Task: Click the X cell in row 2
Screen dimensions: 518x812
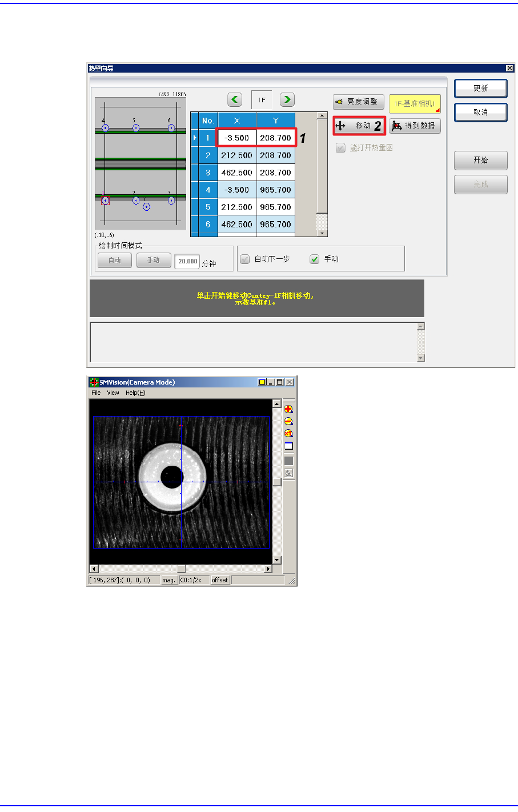Action: [x=237, y=155]
